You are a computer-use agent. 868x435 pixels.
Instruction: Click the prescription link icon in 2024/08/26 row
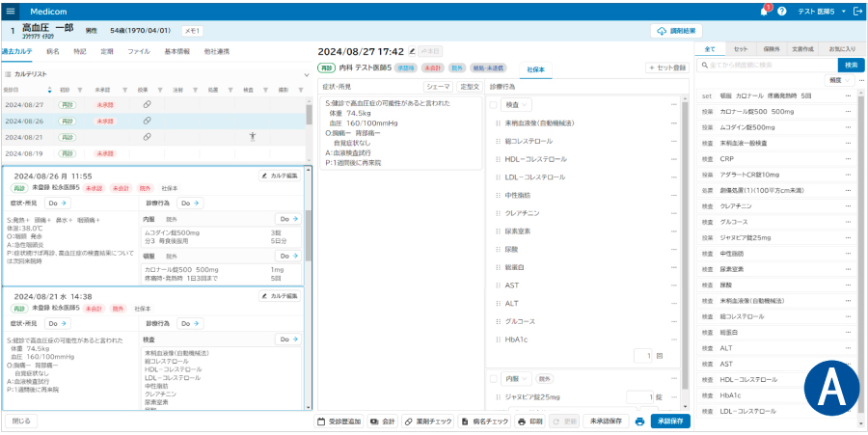tap(147, 121)
